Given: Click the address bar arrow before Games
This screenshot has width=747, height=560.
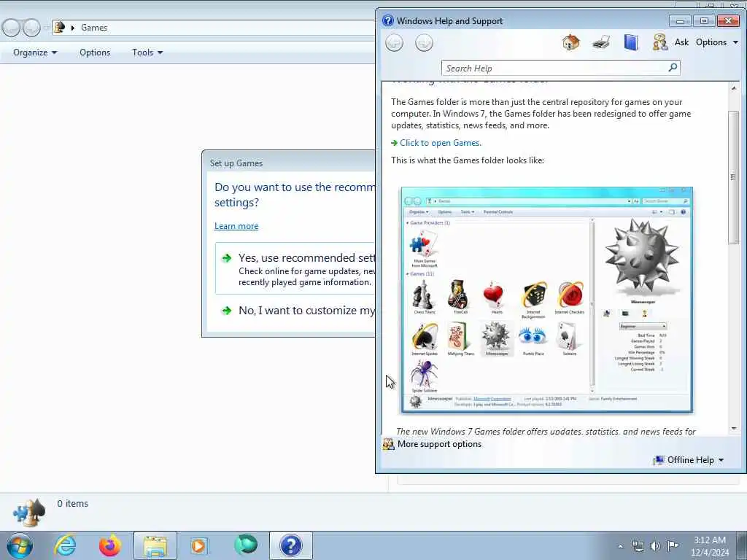Looking at the screenshot, I should (x=73, y=28).
